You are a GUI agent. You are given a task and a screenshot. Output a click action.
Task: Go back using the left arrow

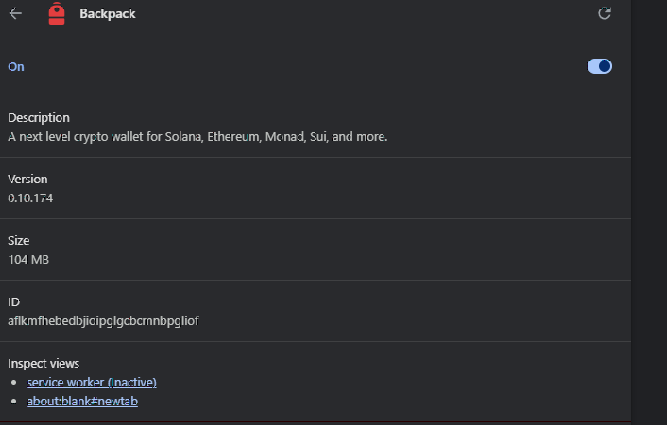pyautogui.click(x=16, y=14)
